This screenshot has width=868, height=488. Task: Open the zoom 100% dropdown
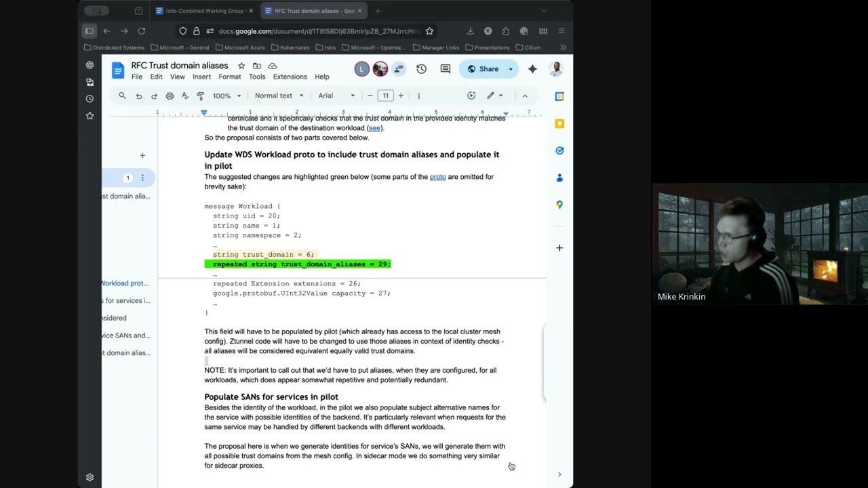[x=226, y=96]
